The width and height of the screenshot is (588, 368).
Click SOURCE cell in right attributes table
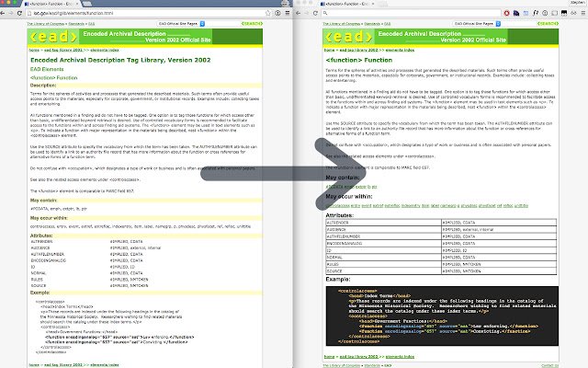[x=384, y=271]
